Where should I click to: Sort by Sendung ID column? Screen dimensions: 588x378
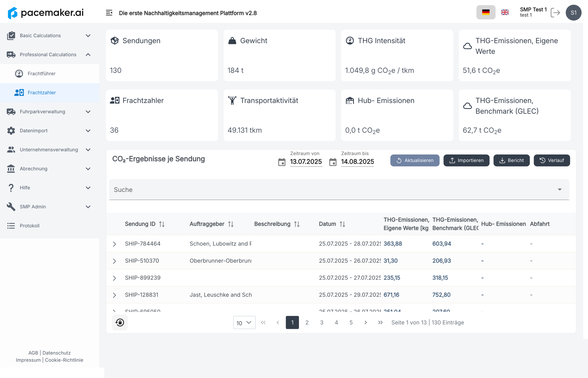tap(162, 224)
